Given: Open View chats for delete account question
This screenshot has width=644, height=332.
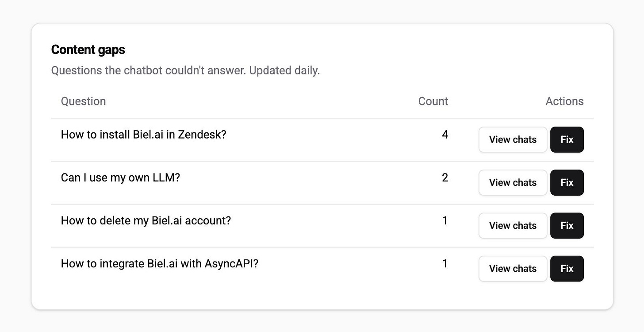Looking at the screenshot, I should pyautogui.click(x=513, y=225).
